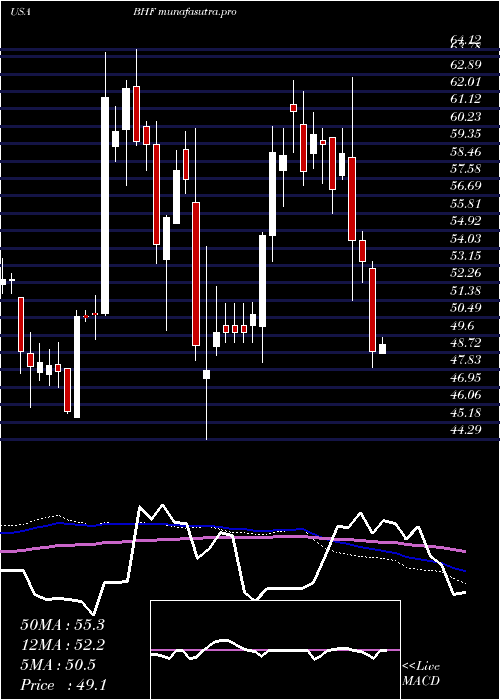Click the 52.26 price axis label
500x700 pixels.
pos(466,274)
